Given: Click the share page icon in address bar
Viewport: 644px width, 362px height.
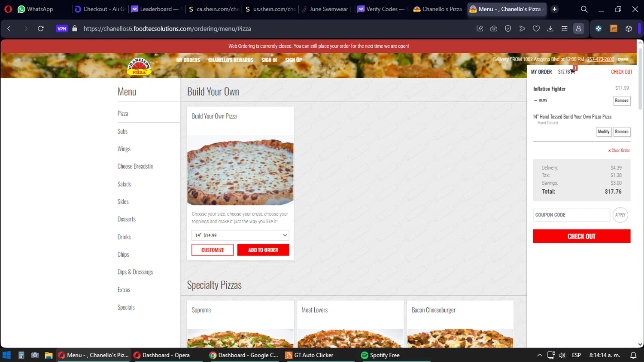Looking at the screenshot, I should click(x=480, y=28).
